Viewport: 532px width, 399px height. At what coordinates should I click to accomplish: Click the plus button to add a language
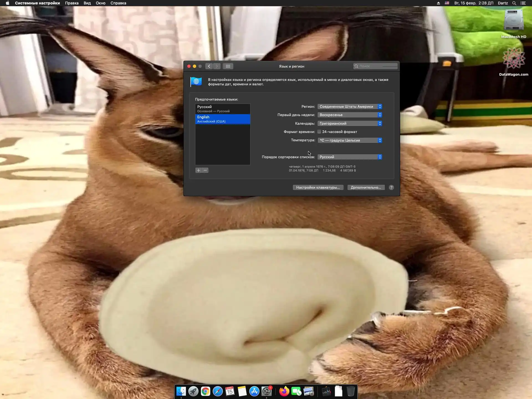coord(198,170)
